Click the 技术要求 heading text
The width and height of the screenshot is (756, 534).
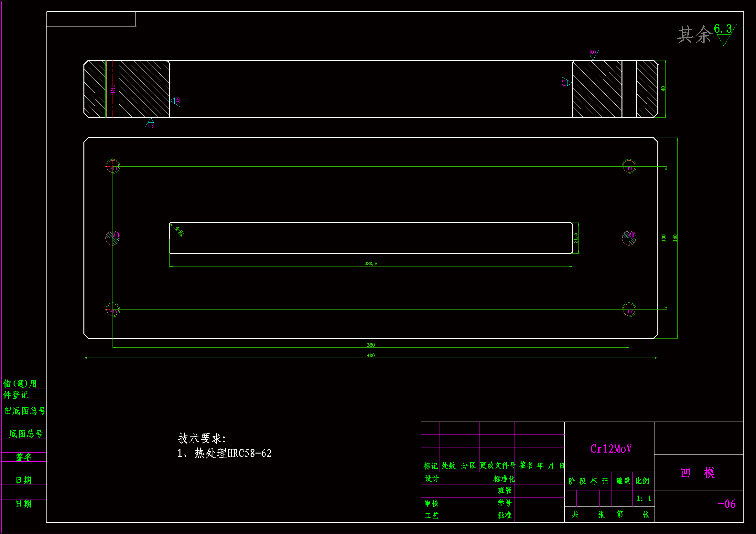[x=201, y=438]
